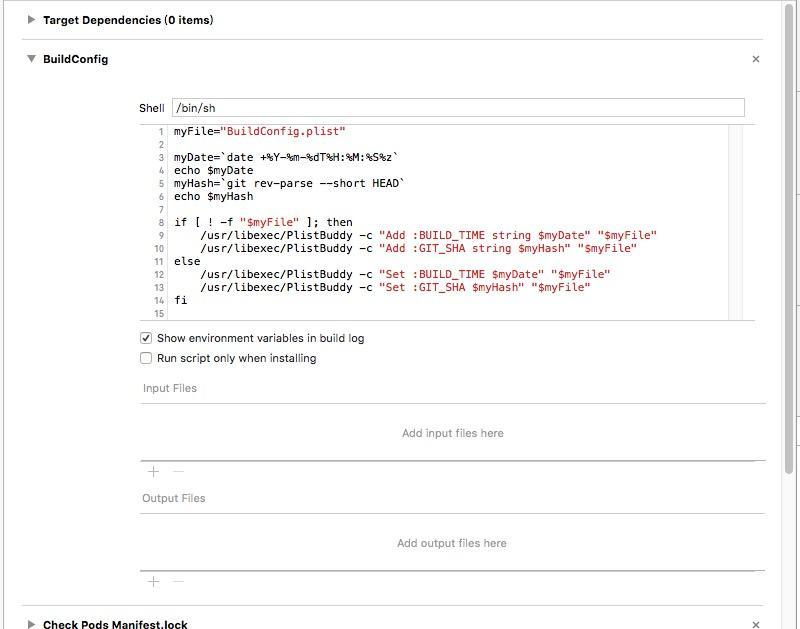Image resolution: width=800 pixels, height=629 pixels.
Task: Click the 'fi' line in script
Action: point(181,300)
